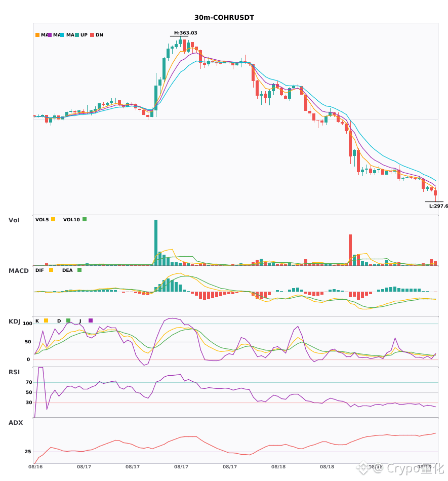Click the VOL10 green legend swatch
The image size is (448, 481).
(85, 219)
